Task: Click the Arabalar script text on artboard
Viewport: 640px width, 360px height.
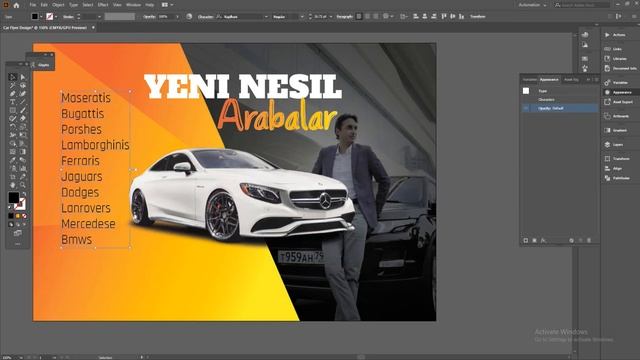Action: pos(278,116)
